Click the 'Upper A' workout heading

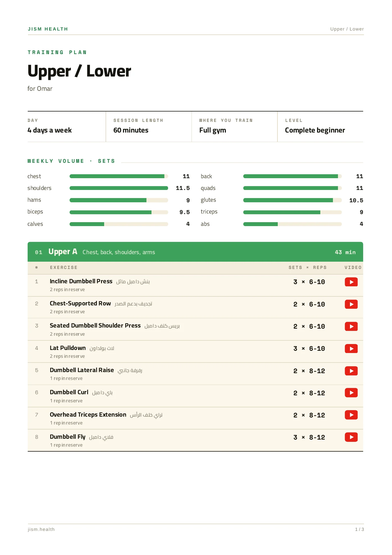tap(63, 252)
